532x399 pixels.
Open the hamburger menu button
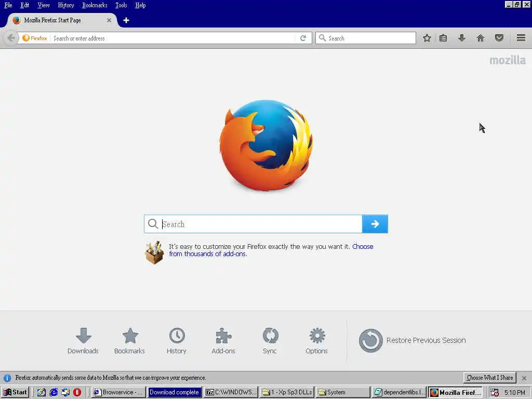[x=521, y=37]
